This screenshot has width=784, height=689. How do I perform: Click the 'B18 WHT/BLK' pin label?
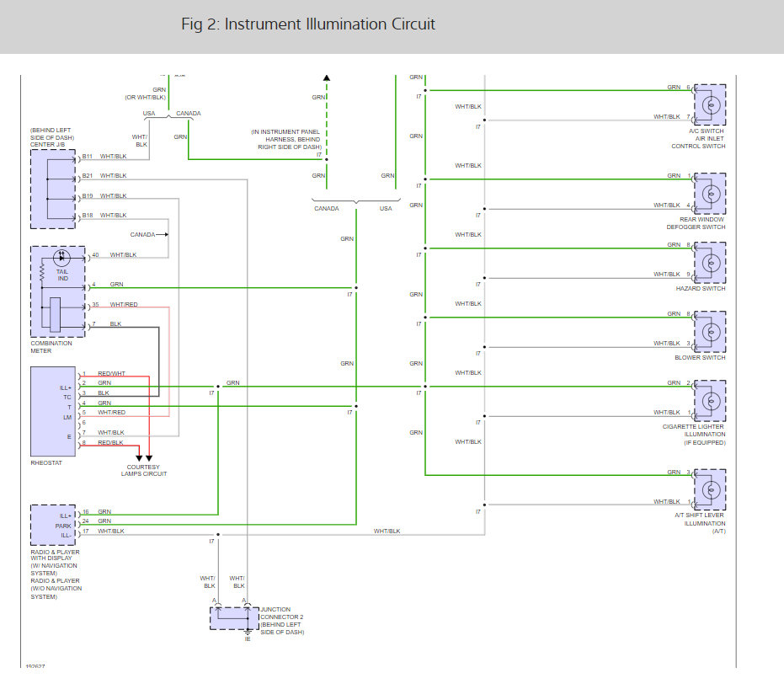[104, 216]
